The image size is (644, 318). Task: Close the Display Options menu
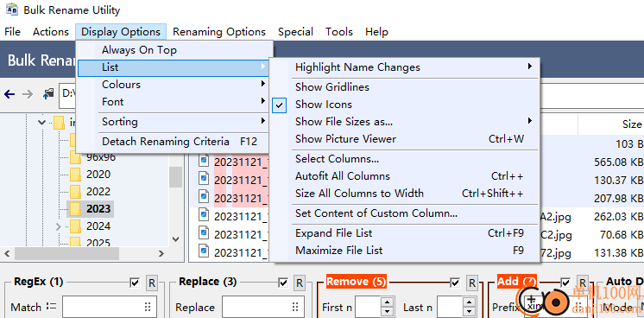121,32
